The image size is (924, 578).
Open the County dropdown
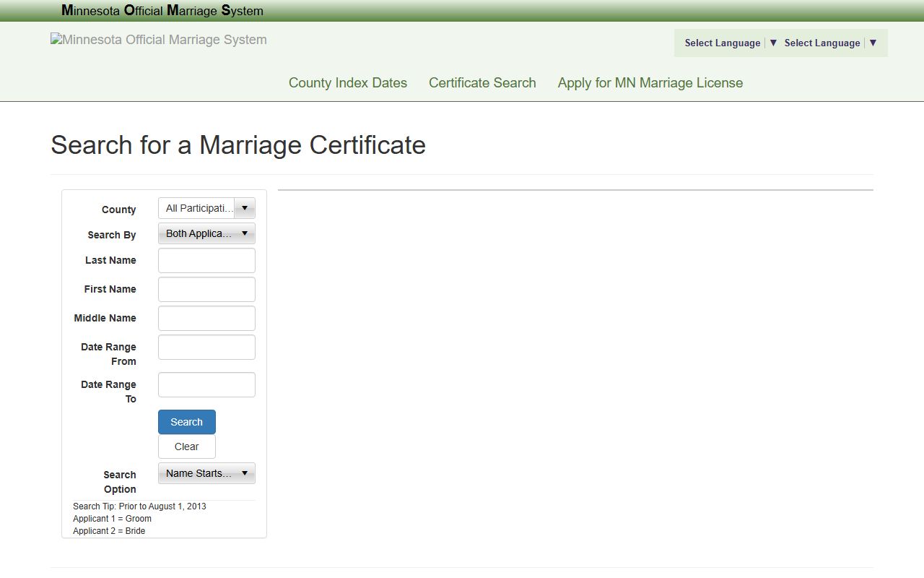pyautogui.click(x=206, y=208)
